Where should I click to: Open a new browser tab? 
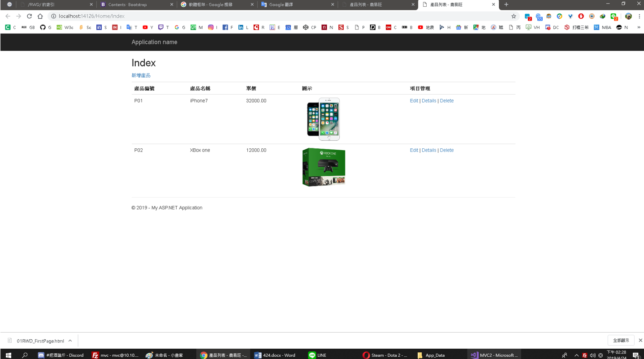pyautogui.click(x=506, y=4)
